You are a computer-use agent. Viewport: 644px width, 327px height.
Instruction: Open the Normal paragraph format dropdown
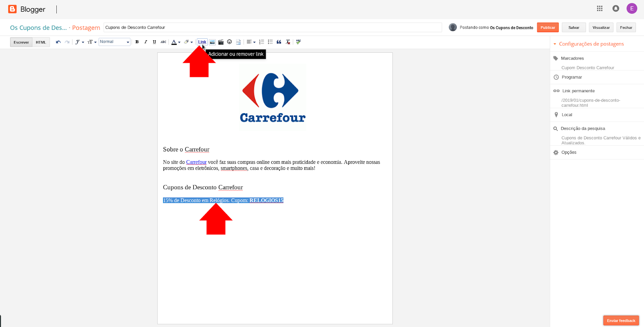114,42
